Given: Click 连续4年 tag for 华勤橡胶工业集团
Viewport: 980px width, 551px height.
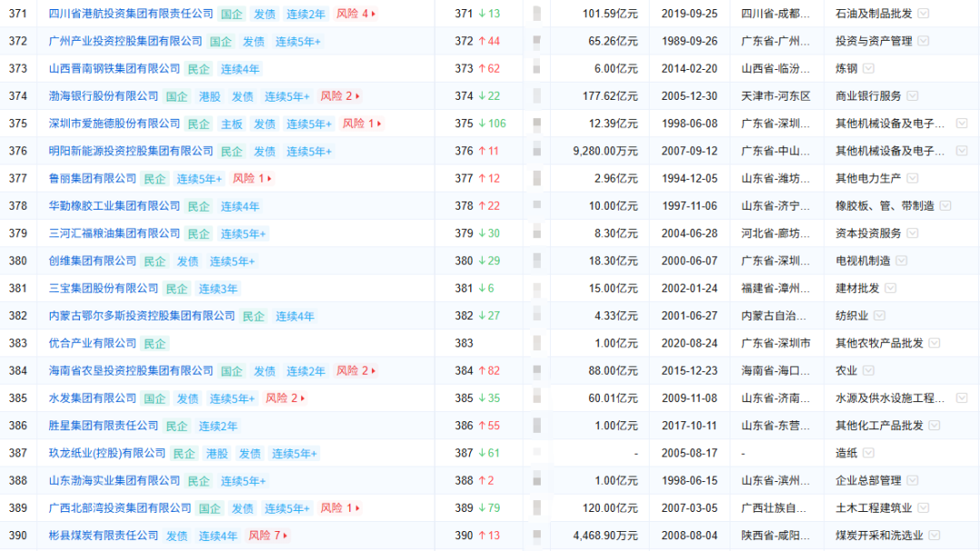Looking at the screenshot, I should tap(240, 206).
